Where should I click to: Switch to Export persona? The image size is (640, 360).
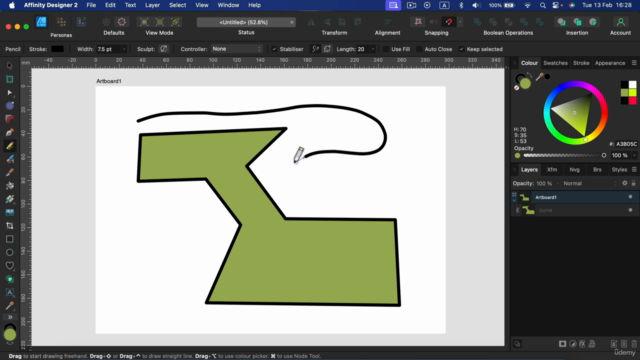[x=81, y=22]
